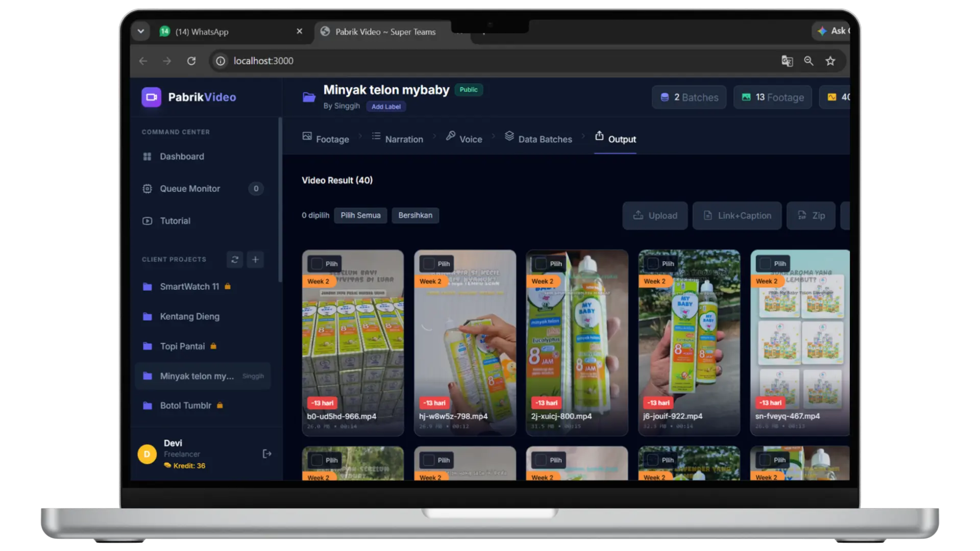The image size is (980, 551).
Task: Tick the Pilih checkbox on 2j-xuicj-800.mp4
Action: pyautogui.click(x=541, y=264)
